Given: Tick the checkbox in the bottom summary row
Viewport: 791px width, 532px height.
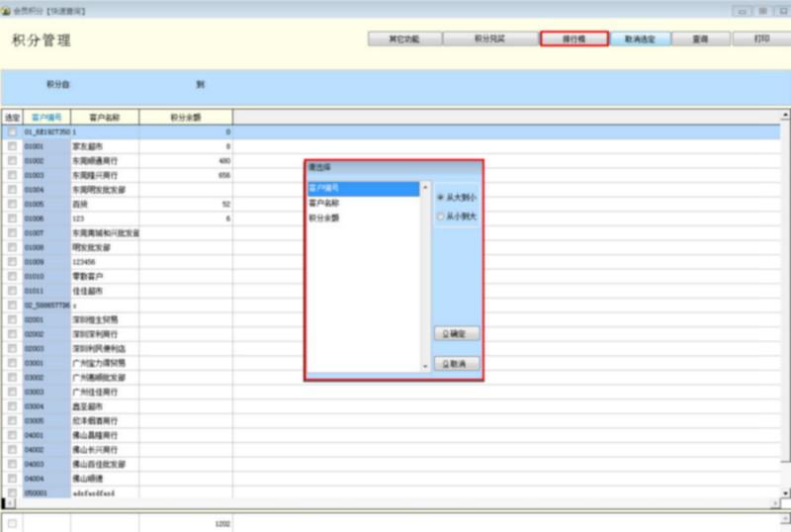Looking at the screenshot, I should point(12,523).
